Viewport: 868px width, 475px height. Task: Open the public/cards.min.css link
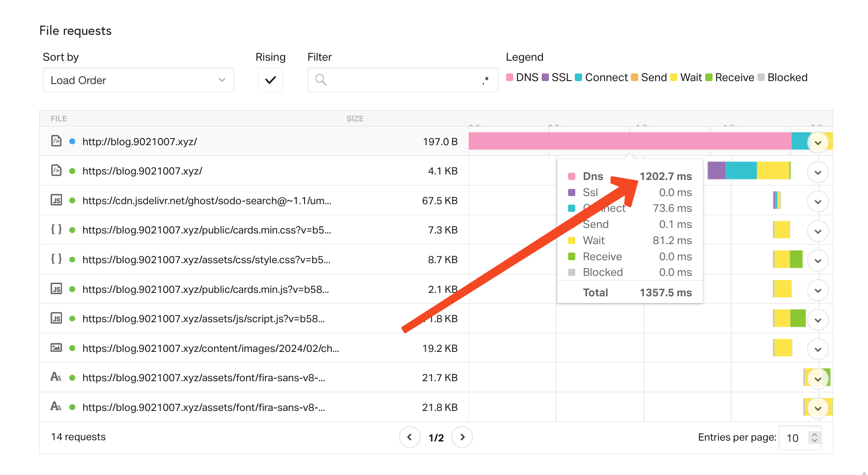pos(207,230)
